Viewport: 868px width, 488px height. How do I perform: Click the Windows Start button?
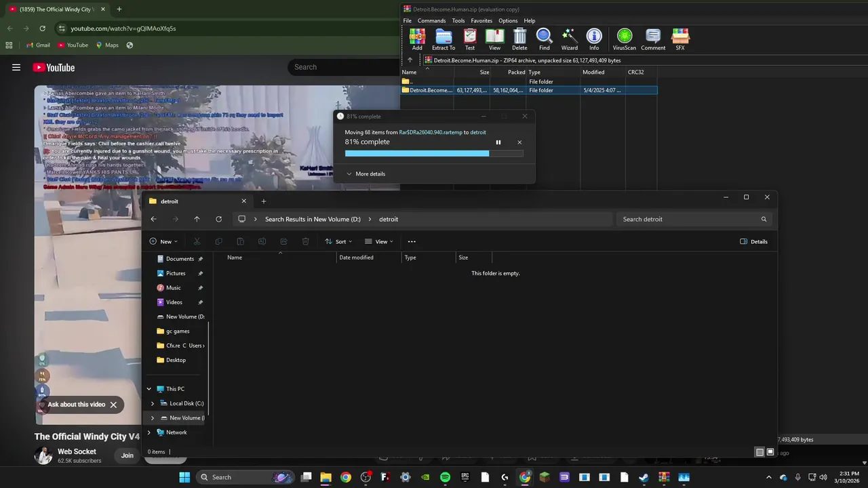pos(184,477)
